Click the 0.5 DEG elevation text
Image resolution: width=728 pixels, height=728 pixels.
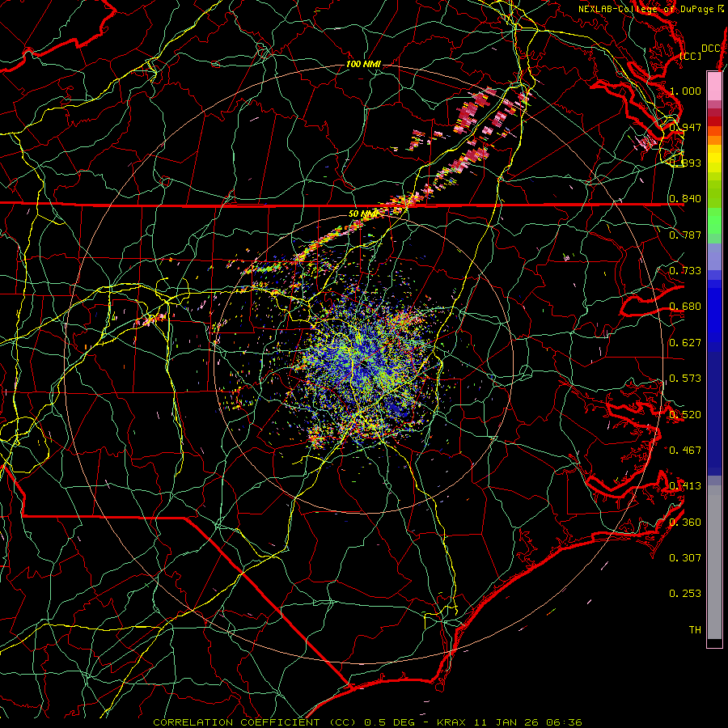[390, 722]
